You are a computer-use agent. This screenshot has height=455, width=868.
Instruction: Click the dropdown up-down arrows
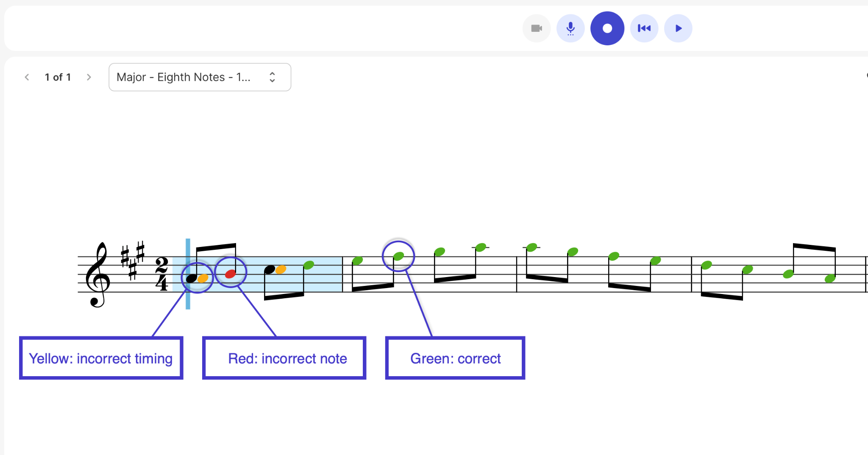[x=272, y=77]
